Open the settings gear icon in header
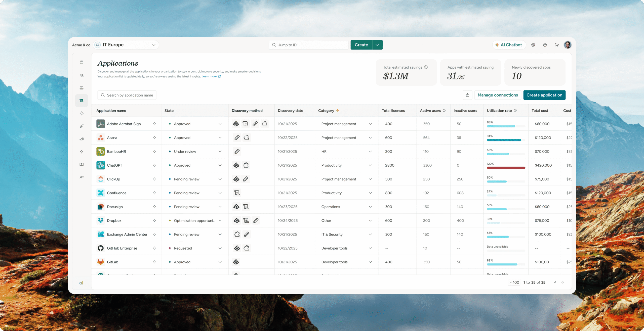This screenshot has width=644, height=331. click(533, 45)
